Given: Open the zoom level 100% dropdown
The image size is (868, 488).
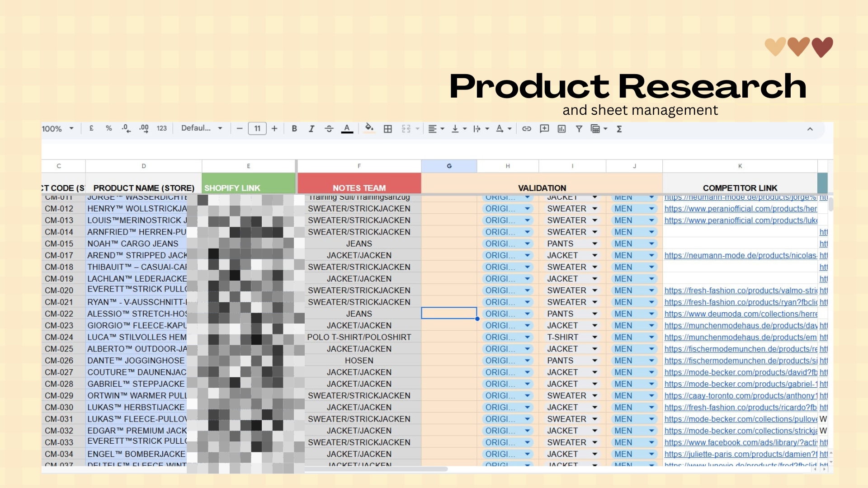Looking at the screenshot, I should point(57,129).
